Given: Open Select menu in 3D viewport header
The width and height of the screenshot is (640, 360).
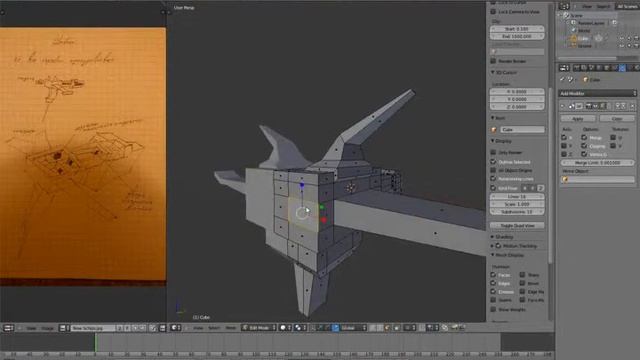Looking at the screenshot, I should click(214, 328).
